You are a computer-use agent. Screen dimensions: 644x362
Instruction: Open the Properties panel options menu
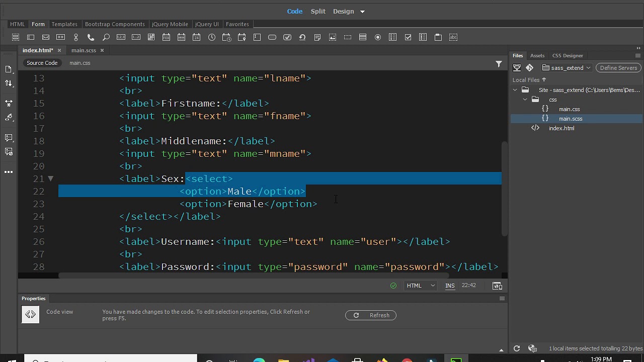coord(502,299)
